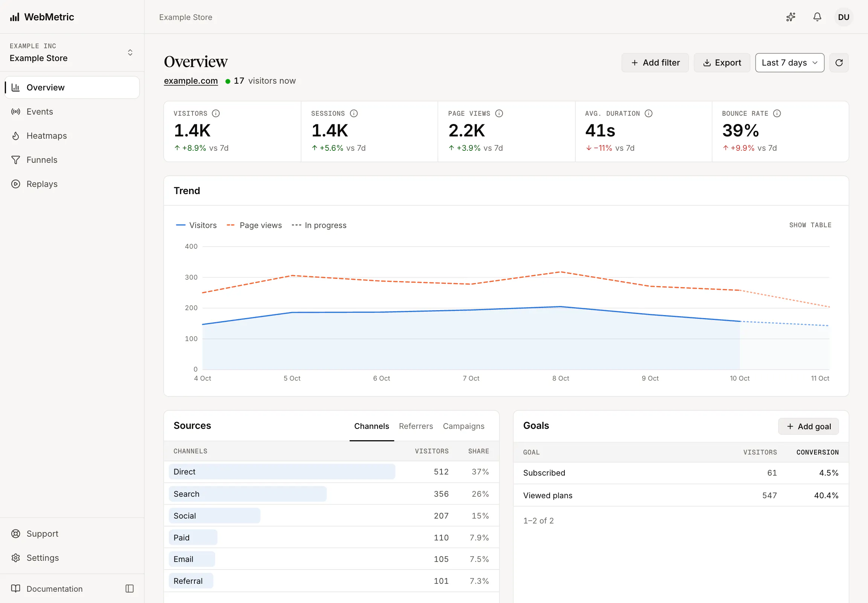Export the overview data
Screen dimensions: 868x603
click(722, 63)
